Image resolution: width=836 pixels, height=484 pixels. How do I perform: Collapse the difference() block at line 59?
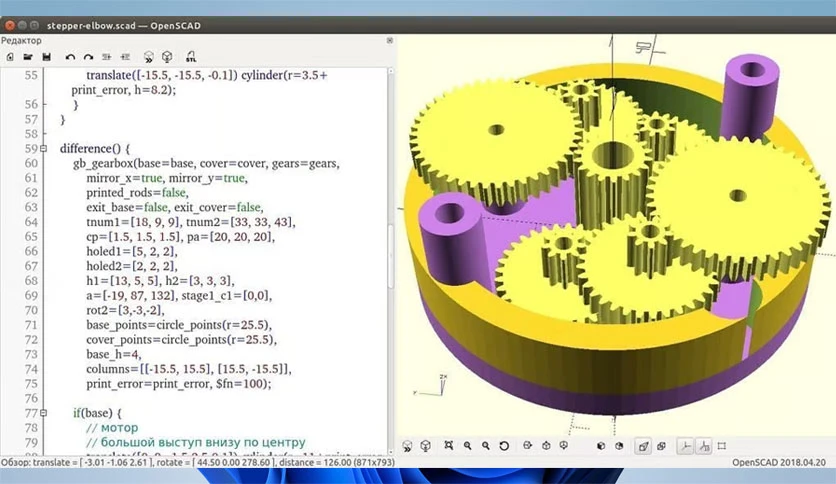click(x=44, y=149)
